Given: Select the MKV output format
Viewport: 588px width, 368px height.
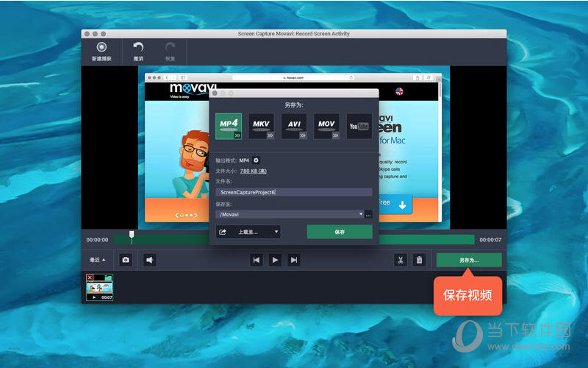Looking at the screenshot, I should point(261,126).
